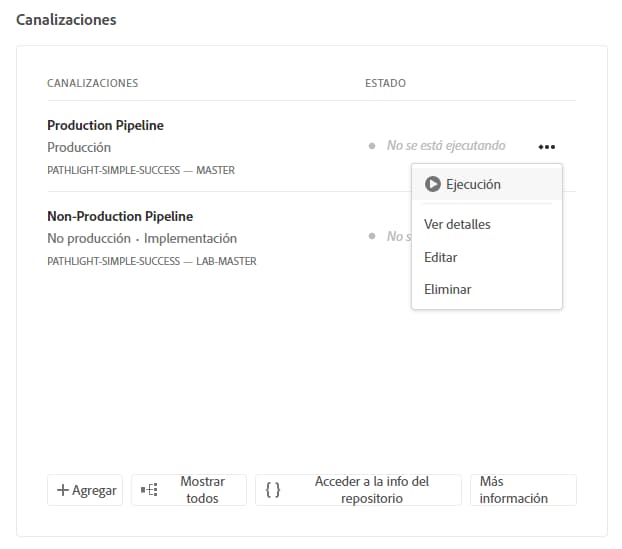Image resolution: width=622 pixels, height=549 pixels.
Task: Click the Estado column header
Action: [x=385, y=83]
